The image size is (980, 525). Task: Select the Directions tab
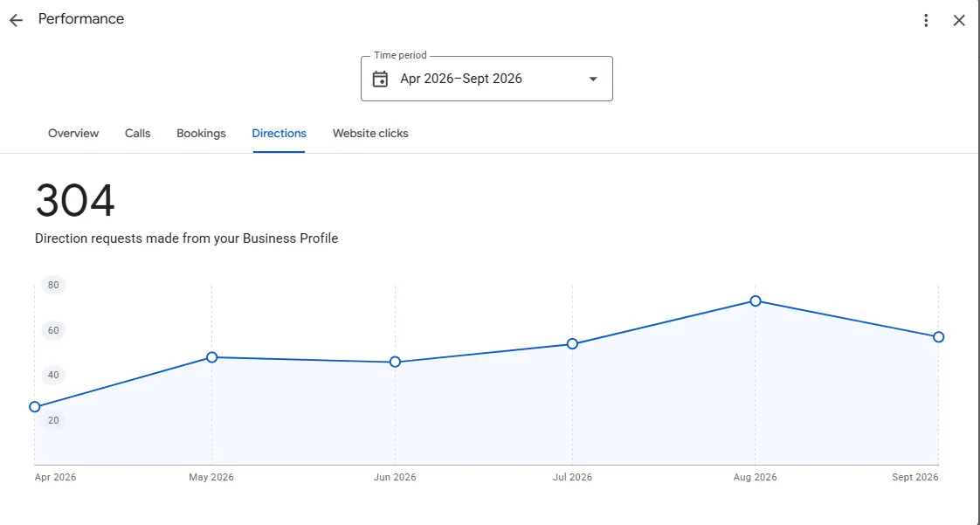pos(279,133)
